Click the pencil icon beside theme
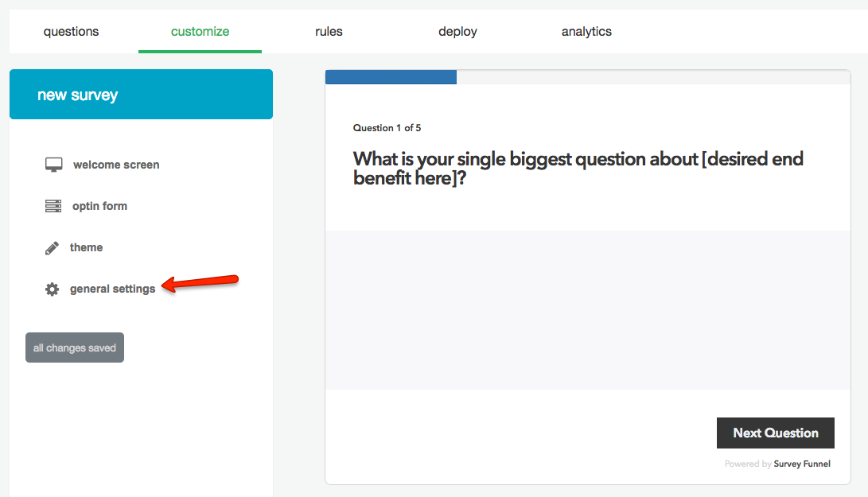Screen dimensions: 868x497 click(x=53, y=248)
